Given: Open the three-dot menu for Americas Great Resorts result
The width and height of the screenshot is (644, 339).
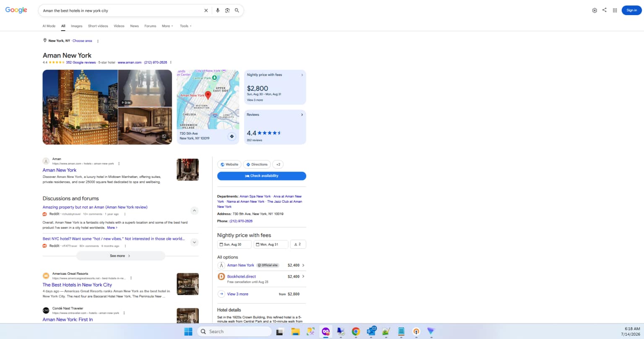Looking at the screenshot, I should click(x=131, y=278).
